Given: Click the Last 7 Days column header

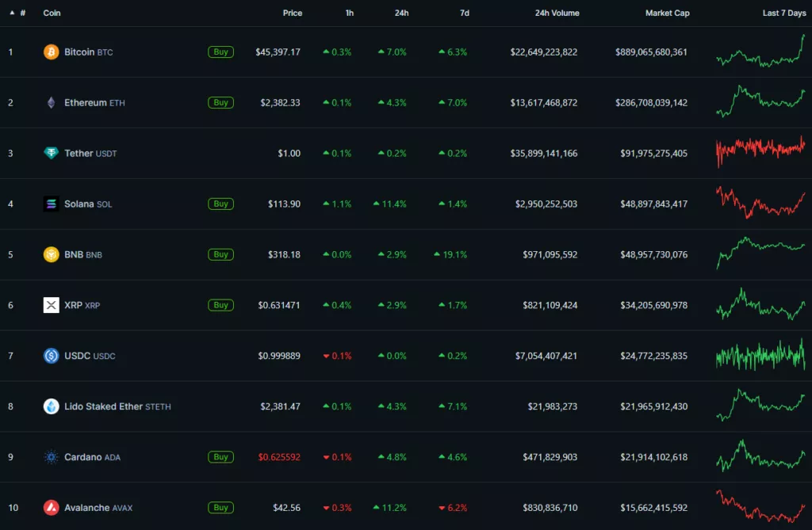Looking at the screenshot, I should [784, 13].
